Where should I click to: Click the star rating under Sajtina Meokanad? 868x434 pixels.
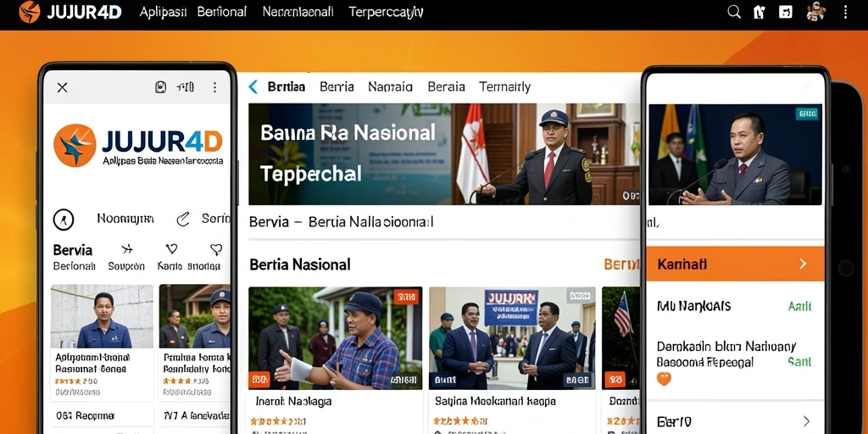point(460,420)
